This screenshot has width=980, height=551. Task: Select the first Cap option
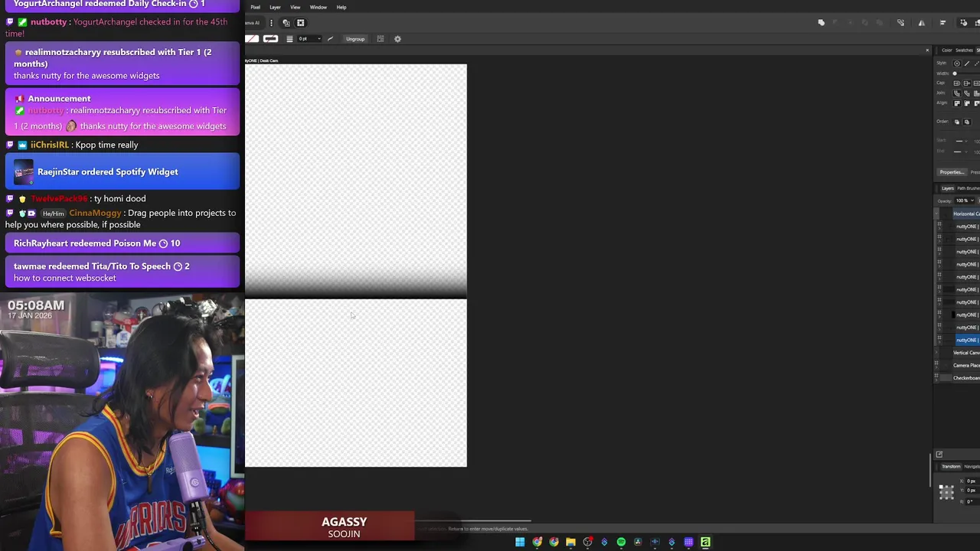[x=956, y=83]
